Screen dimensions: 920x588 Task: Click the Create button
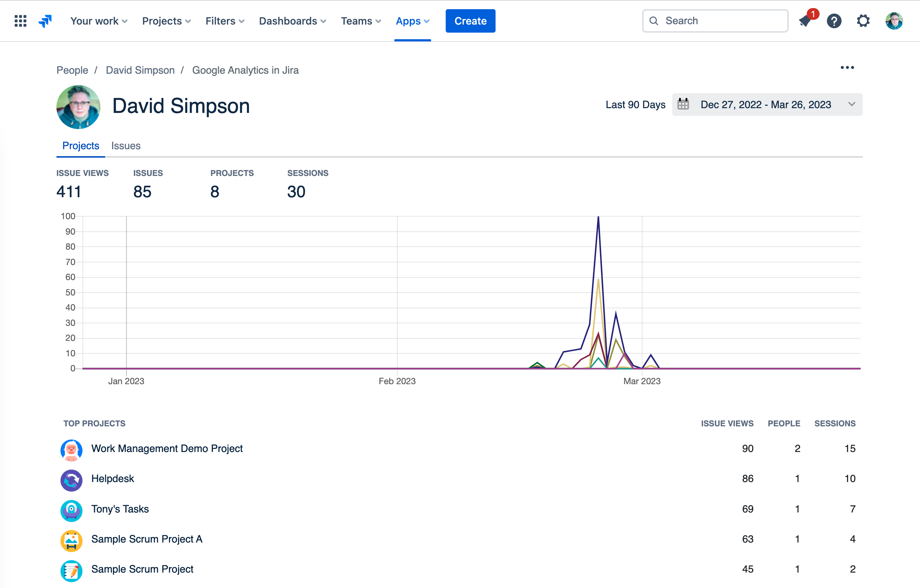(470, 21)
